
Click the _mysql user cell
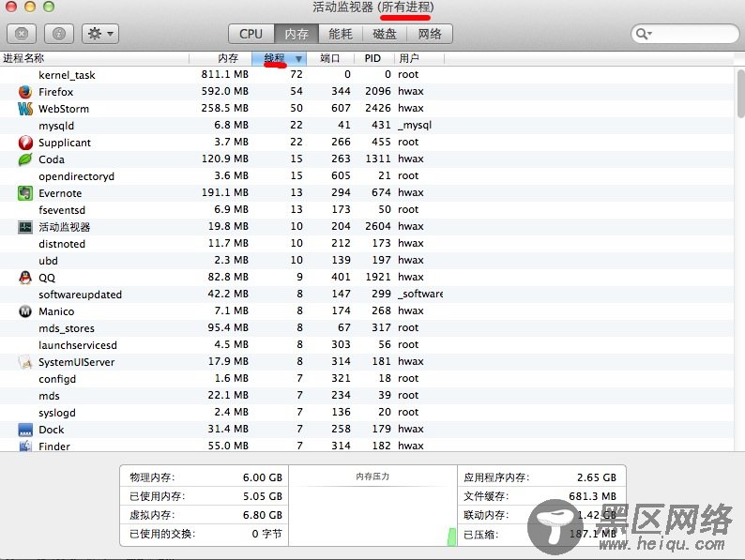(x=415, y=125)
